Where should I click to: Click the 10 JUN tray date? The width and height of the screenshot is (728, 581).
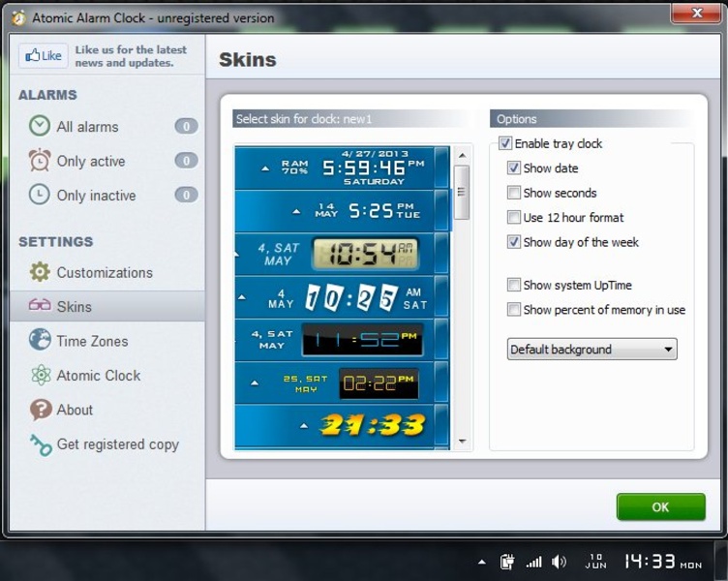[x=595, y=561]
